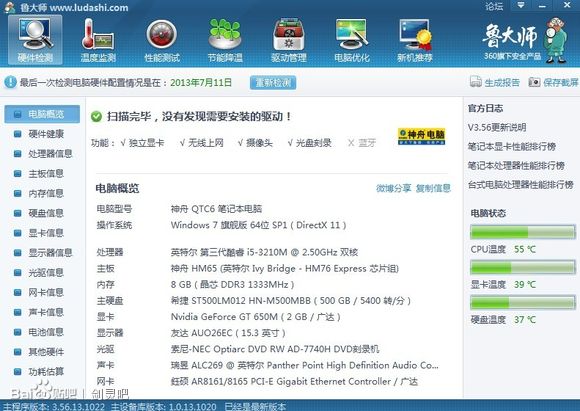Click the 神舟 QTC6 笔记本电脑 model text
Image resolution: width=580 pixels, height=411 pixels.
[216, 209]
